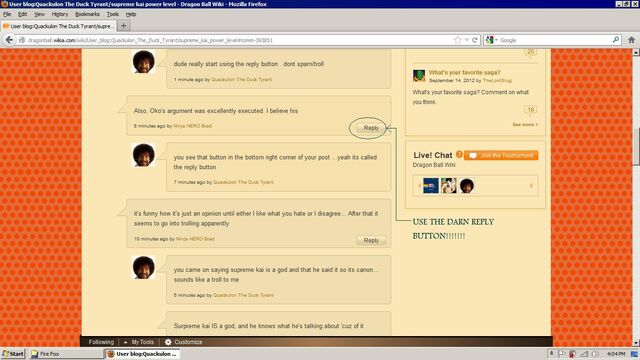
Task: Reload the page with the refresh icon
Action: point(475,40)
